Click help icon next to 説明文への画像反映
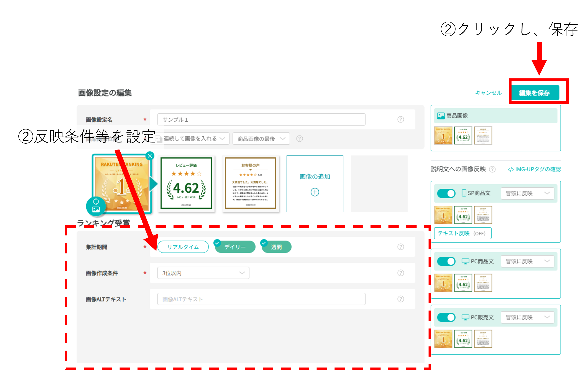 [492, 169]
